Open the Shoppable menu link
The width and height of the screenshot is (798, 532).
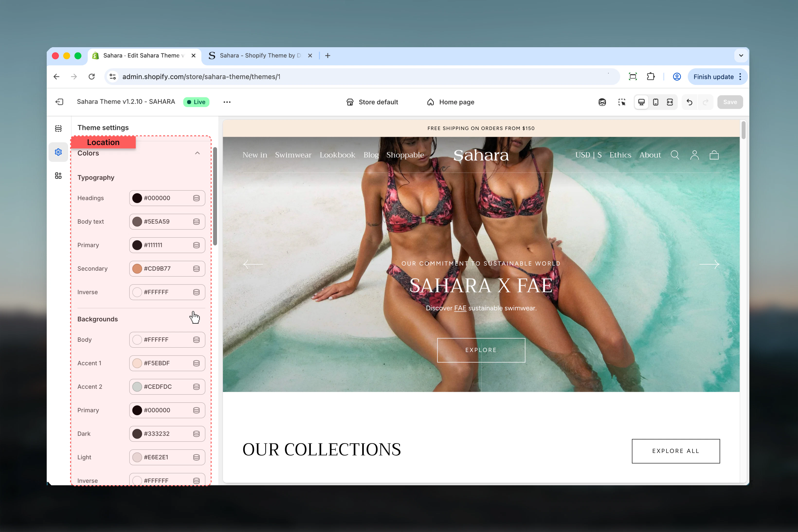point(405,155)
